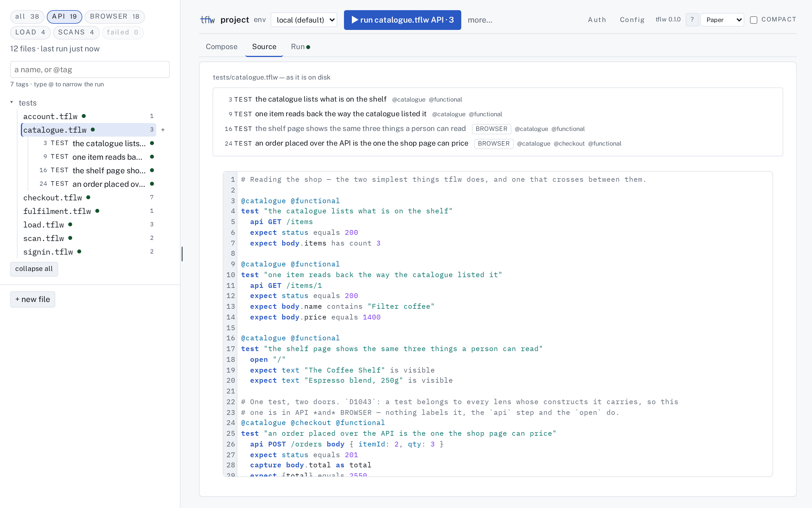Toggle the SCANS 4 filter pill

(76, 32)
